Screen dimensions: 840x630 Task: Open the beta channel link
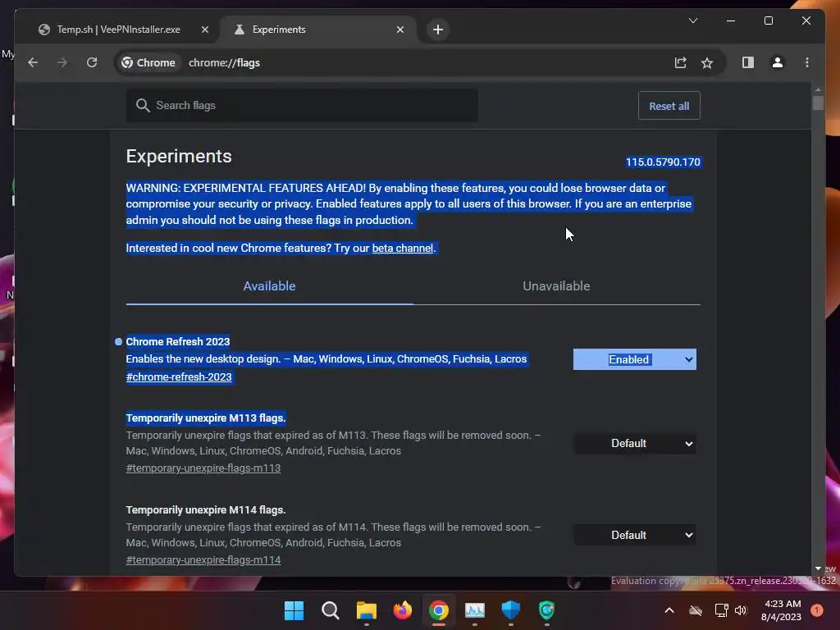[x=402, y=248]
